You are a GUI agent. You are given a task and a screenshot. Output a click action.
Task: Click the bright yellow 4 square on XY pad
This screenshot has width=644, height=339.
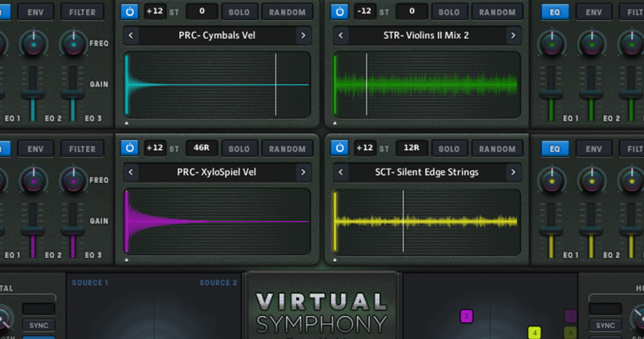(534, 332)
